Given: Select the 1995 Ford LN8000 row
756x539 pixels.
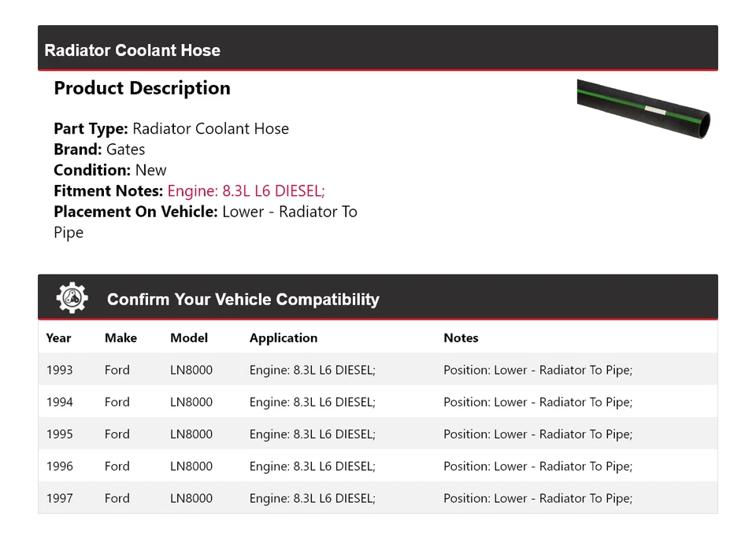Looking at the screenshot, I should [377, 434].
